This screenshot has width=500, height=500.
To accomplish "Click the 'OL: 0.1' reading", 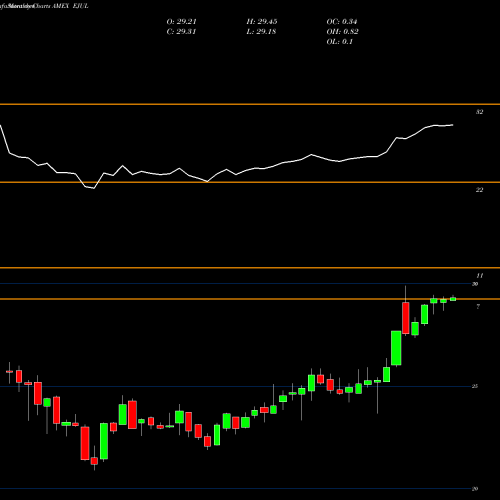I will (x=339, y=42).
